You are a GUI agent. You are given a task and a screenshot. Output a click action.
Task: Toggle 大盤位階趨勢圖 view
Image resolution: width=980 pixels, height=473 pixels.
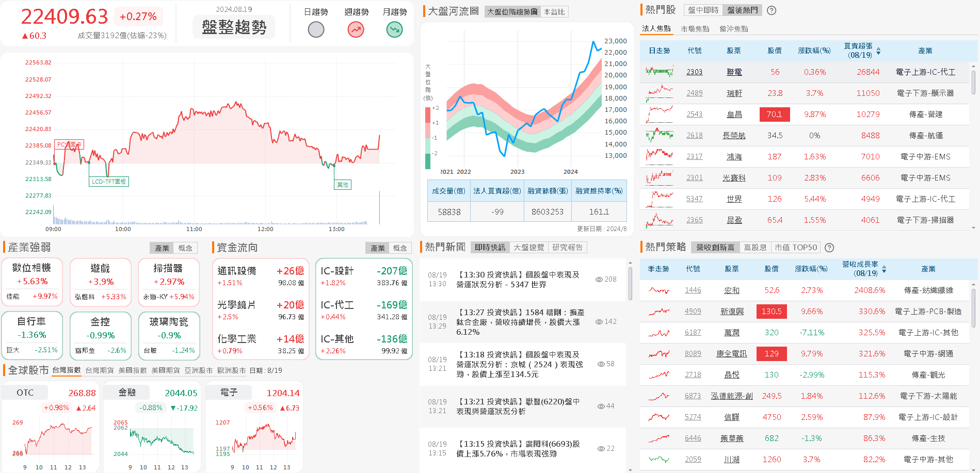pos(512,11)
